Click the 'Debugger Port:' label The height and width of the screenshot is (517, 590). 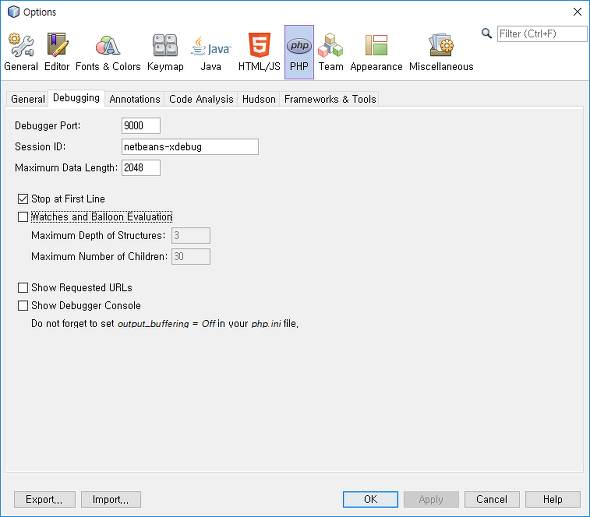click(x=47, y=126)
